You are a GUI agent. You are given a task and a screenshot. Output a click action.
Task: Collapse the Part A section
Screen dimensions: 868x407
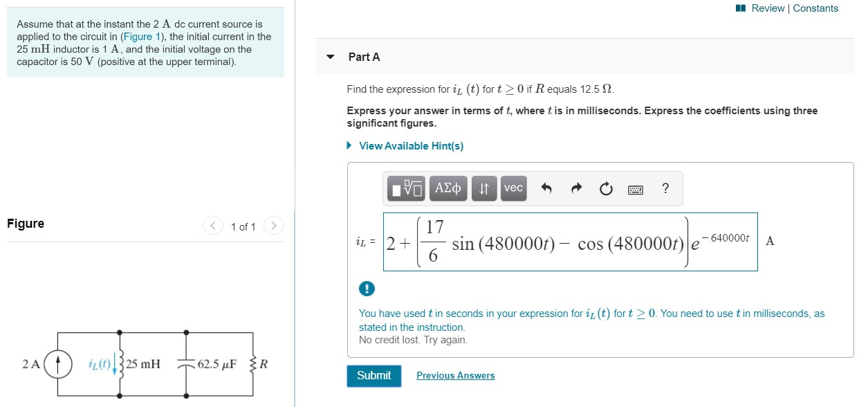tap(331, 57)
